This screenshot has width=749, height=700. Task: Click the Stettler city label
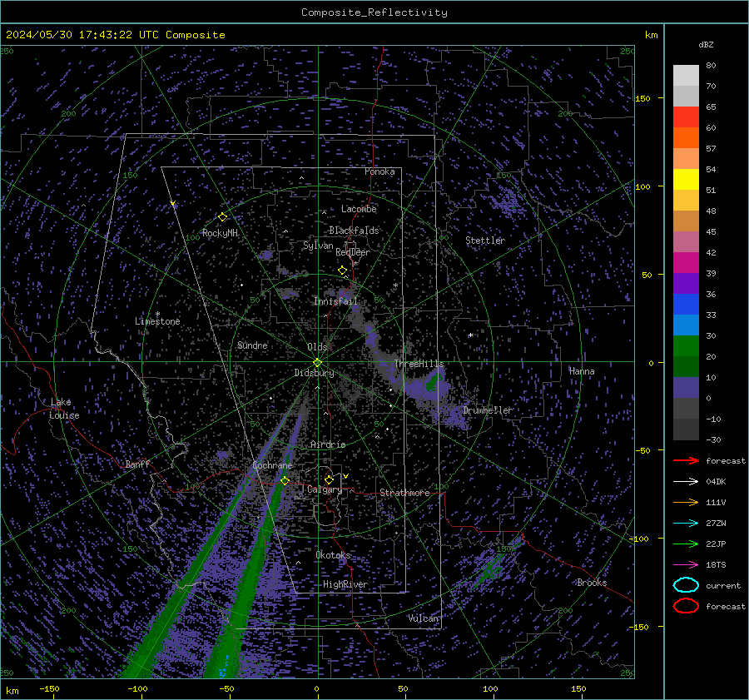(x=485, y=241)
